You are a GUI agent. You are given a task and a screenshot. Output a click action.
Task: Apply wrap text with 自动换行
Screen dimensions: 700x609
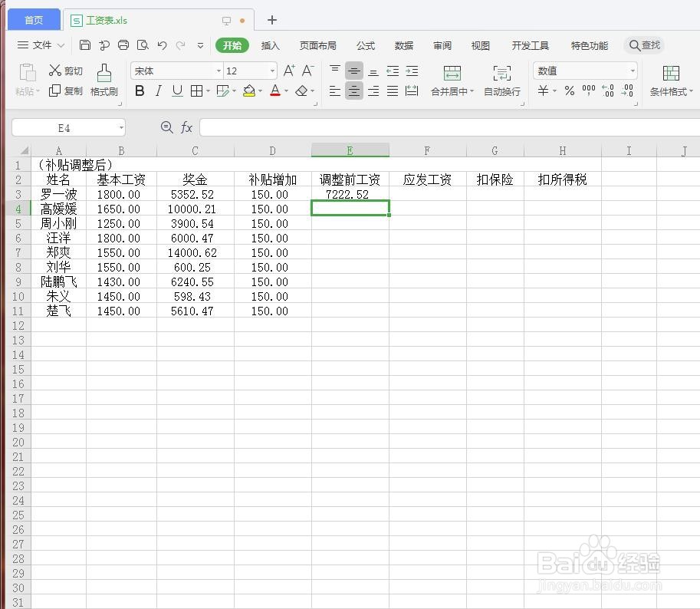click(501, 80)
